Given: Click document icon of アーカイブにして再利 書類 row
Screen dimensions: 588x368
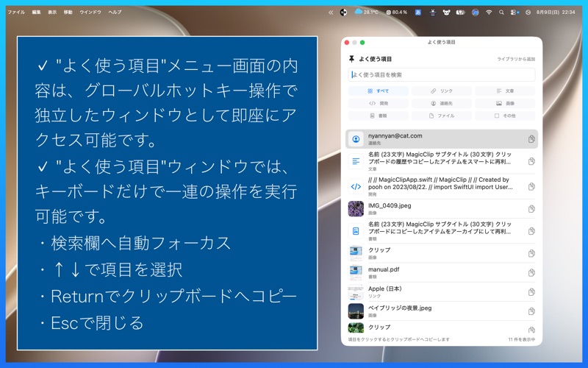Looking at the screenshot, I should [356, 231].
